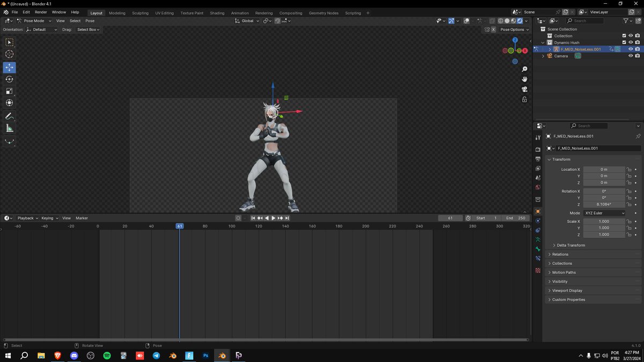Open the Pose menu in viewport header
Viewport: 644px width, 362px height.
(90, 20)
